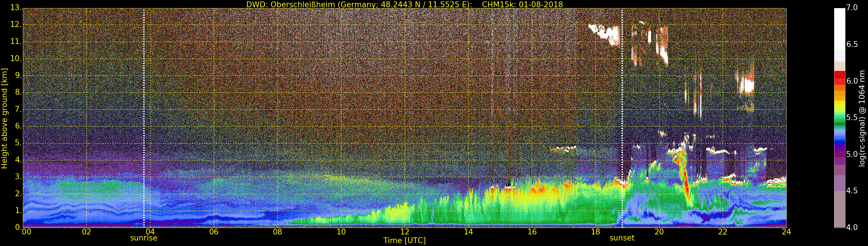Click the '5.5' tick label on the colorbar

(852, 118)
